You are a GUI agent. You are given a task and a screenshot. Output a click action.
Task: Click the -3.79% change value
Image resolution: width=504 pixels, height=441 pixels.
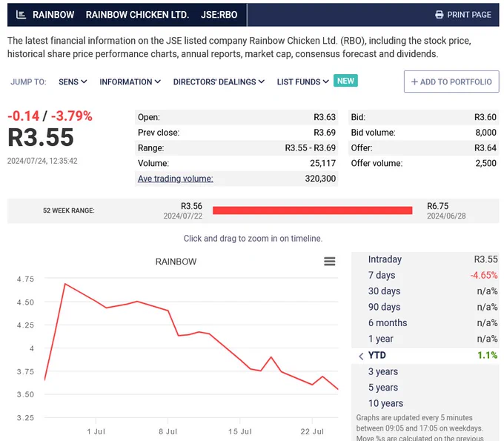click(72, 116)
